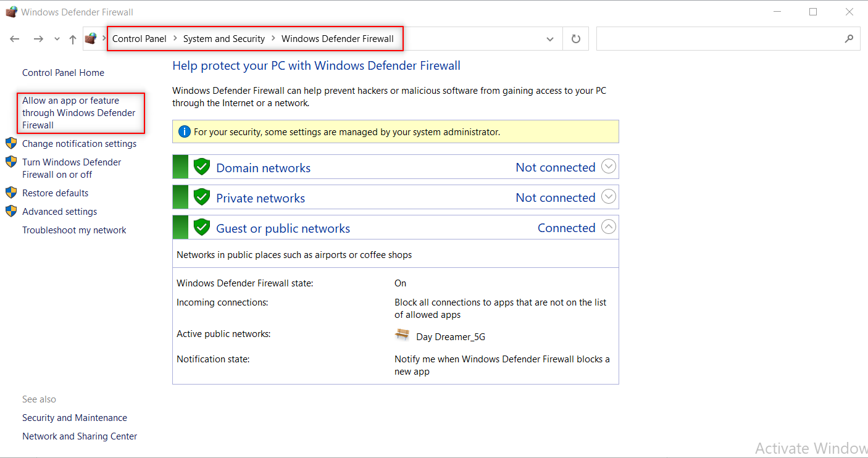Click the search magnifier icon
This screenshot has width=868, height=458.
pyautogui.click(x=849, y=38)
